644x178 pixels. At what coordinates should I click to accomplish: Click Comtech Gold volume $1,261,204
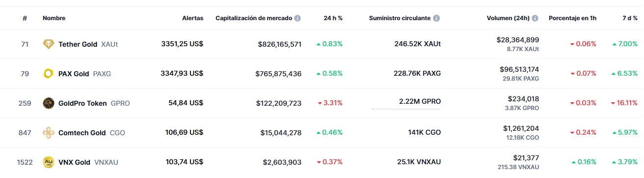[x=521, y=128]
